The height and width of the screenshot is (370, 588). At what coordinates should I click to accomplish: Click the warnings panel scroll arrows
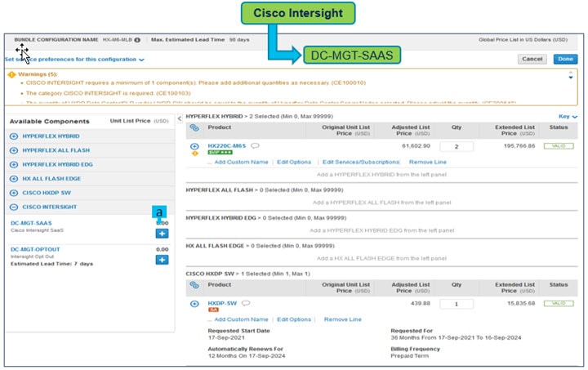click(x=570, y=75)
